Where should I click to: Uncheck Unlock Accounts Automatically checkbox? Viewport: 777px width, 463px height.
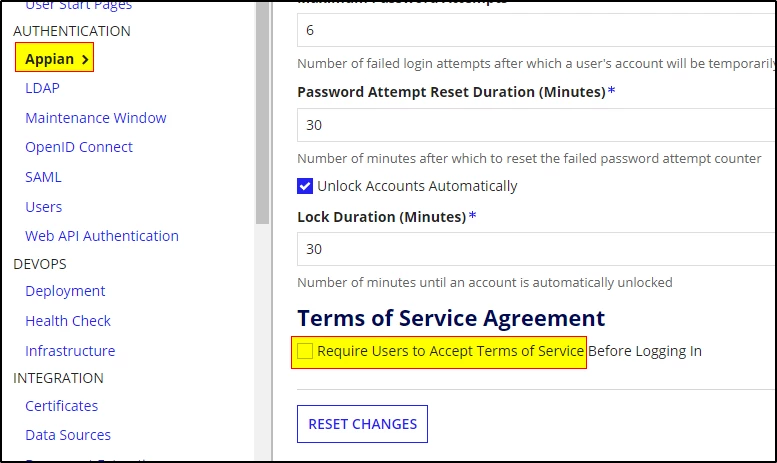point(305,186)
